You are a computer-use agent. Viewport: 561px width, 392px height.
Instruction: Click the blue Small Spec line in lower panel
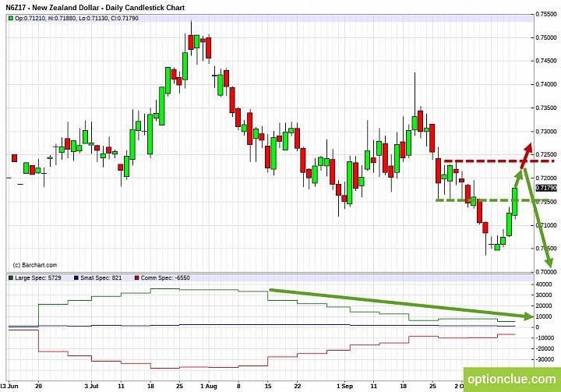(262, 325)
